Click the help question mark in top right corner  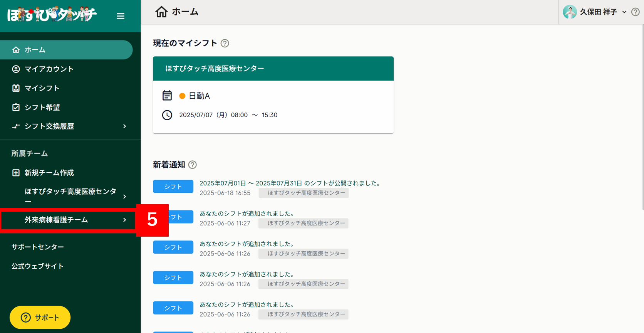pos(636,12)
